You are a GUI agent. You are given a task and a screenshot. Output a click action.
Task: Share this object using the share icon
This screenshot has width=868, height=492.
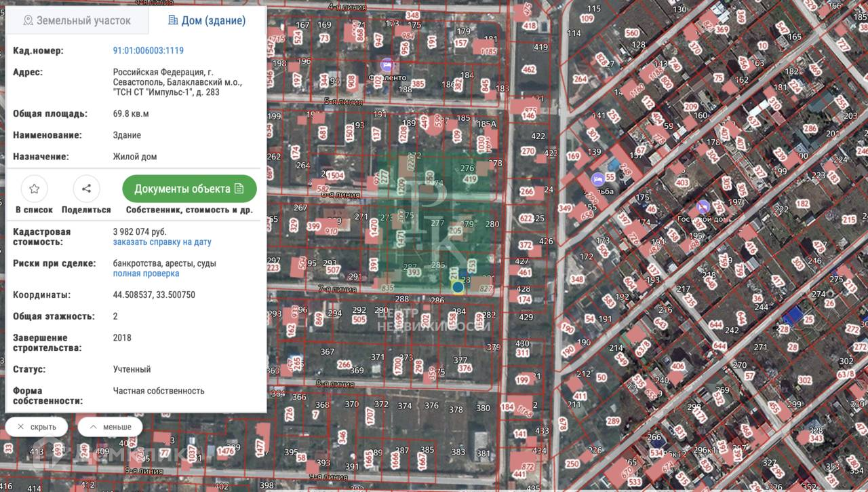[86, 189]
